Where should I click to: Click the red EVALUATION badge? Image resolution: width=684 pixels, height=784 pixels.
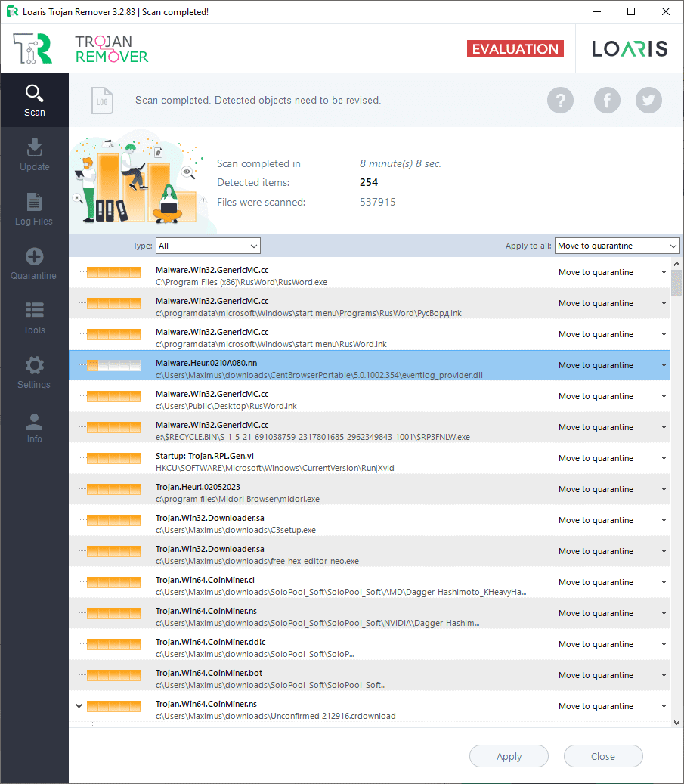515,49
